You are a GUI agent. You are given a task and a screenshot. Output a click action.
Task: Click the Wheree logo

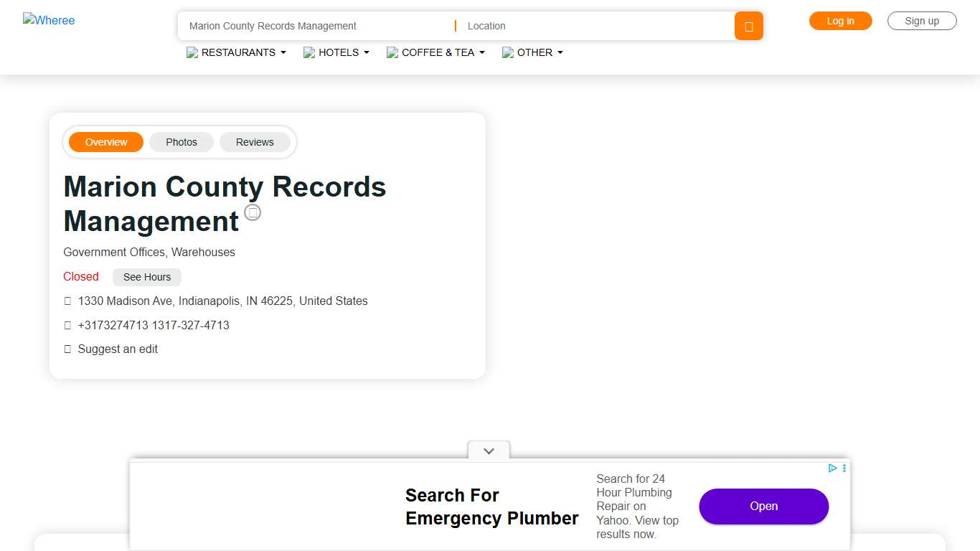click(x=49, y=20)
